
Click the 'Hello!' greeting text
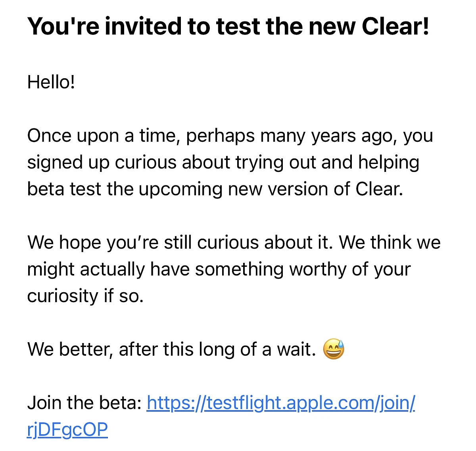[x=51, y=82]
